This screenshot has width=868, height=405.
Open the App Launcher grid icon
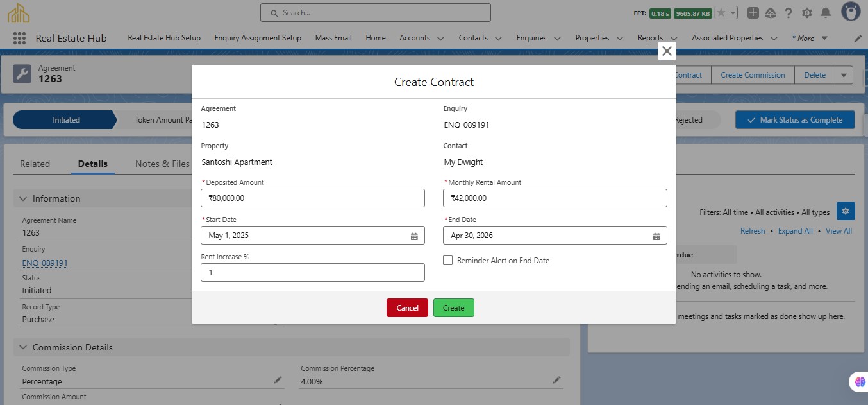point(19,38)
